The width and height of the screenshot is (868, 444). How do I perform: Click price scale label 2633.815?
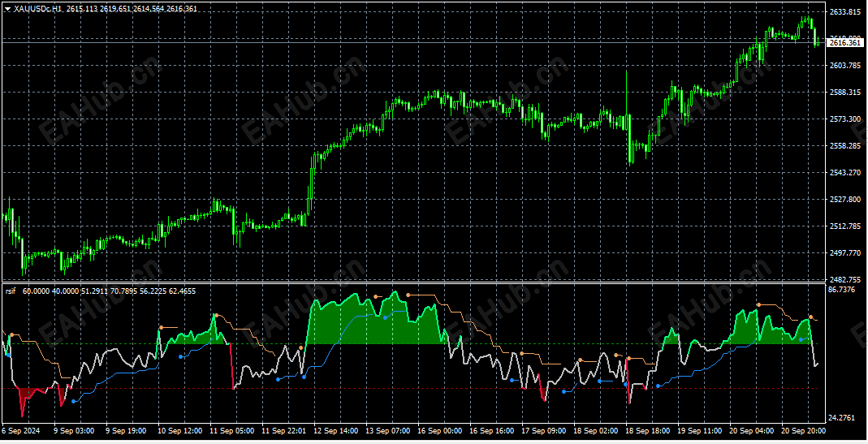click(x=844, y=11)
